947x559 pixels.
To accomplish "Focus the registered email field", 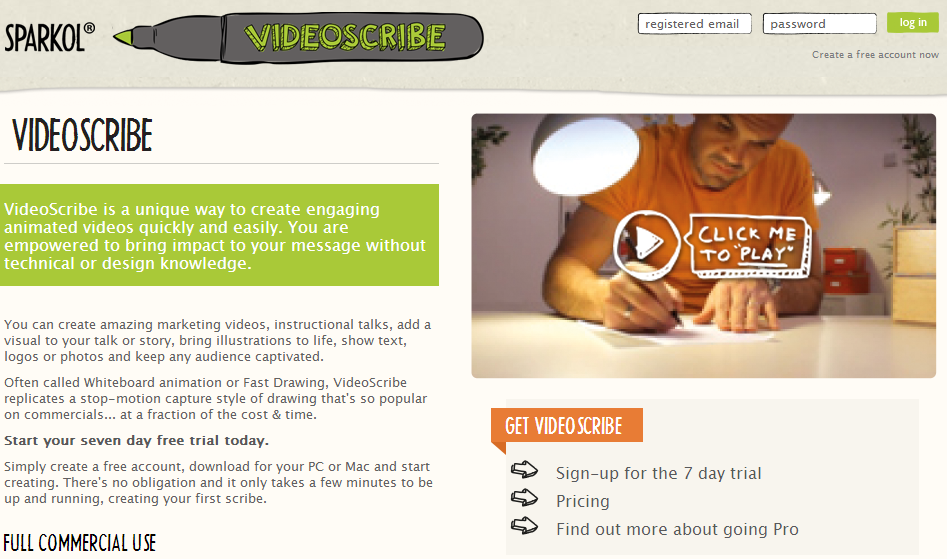I will [x=695, y=24].
